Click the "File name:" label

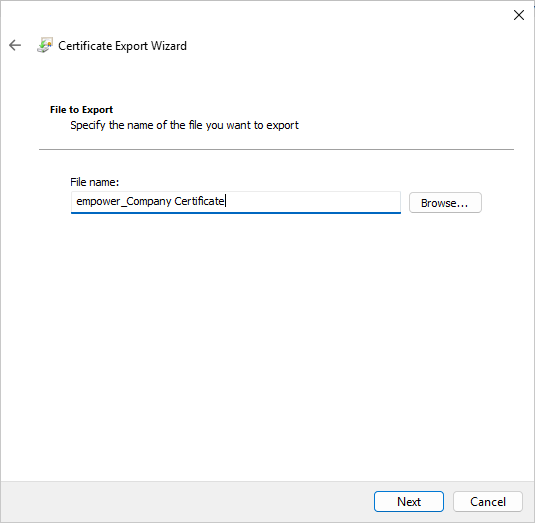tap(95, 182)
